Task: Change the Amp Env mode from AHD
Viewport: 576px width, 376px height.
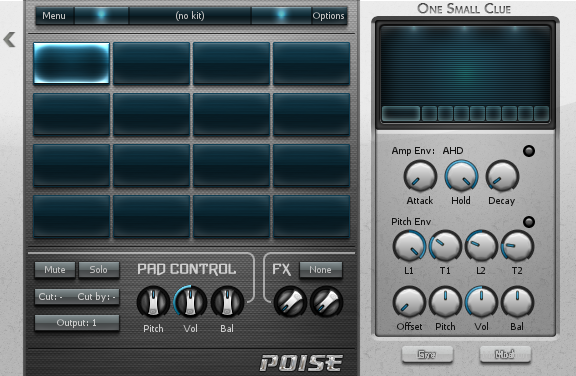Action: tap(453, 151)
